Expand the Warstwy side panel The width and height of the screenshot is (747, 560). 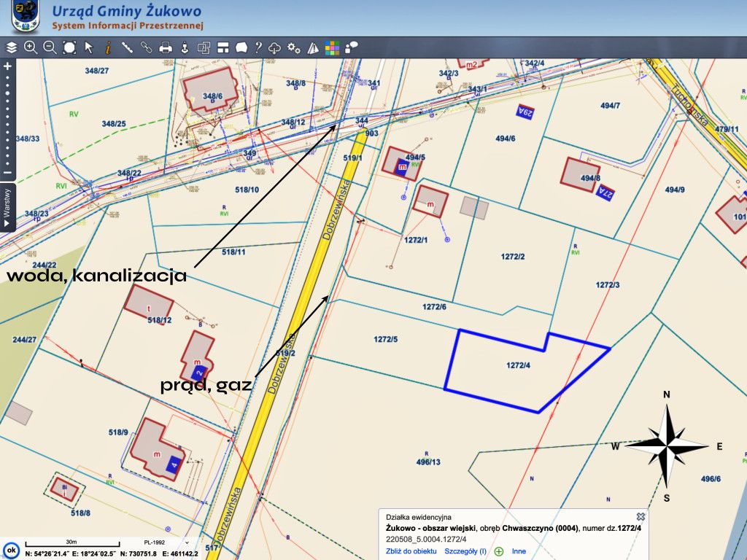(7, 206)
